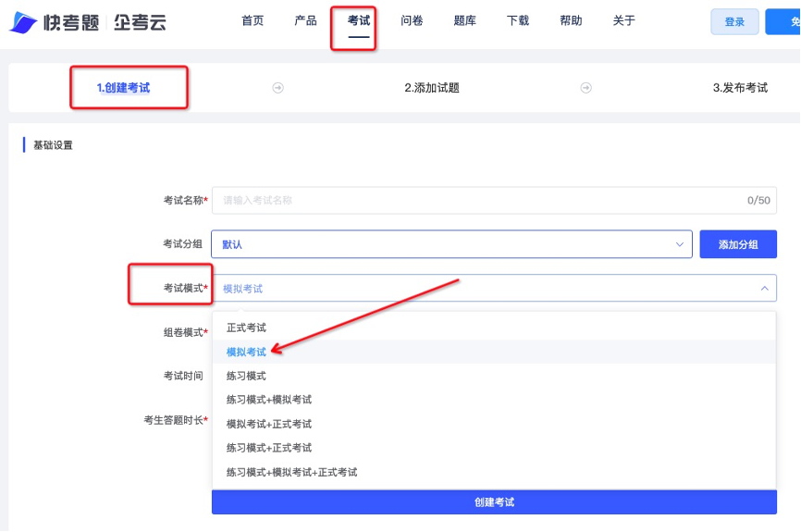801x532 pixels.
Task: Click the 添加分组 button
Action: [738, 244]
